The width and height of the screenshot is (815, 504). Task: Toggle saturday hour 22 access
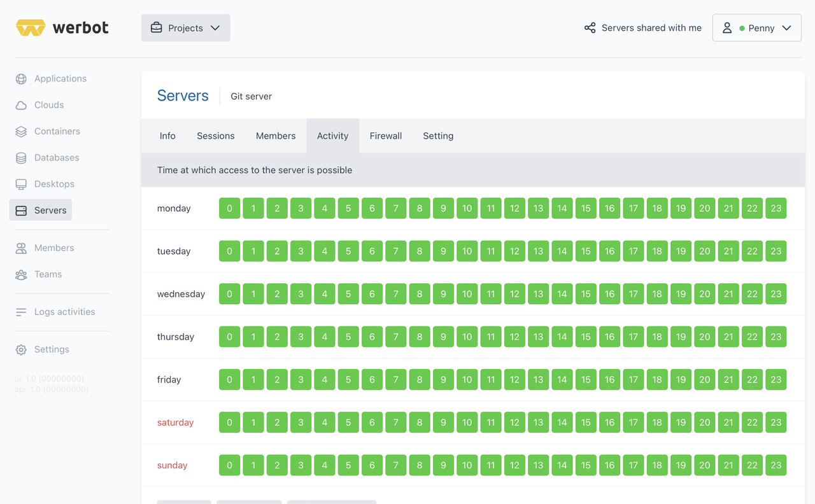(x=752, y=423)
